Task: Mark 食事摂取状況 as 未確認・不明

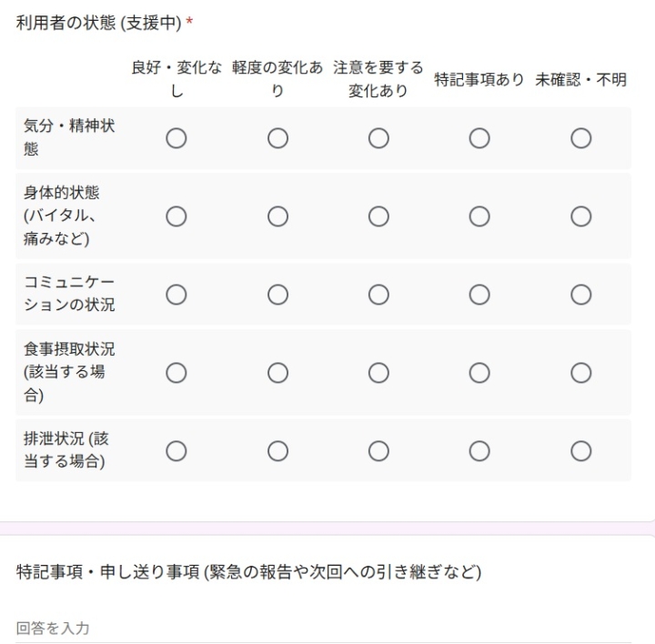Action: (x=580, y=373)
